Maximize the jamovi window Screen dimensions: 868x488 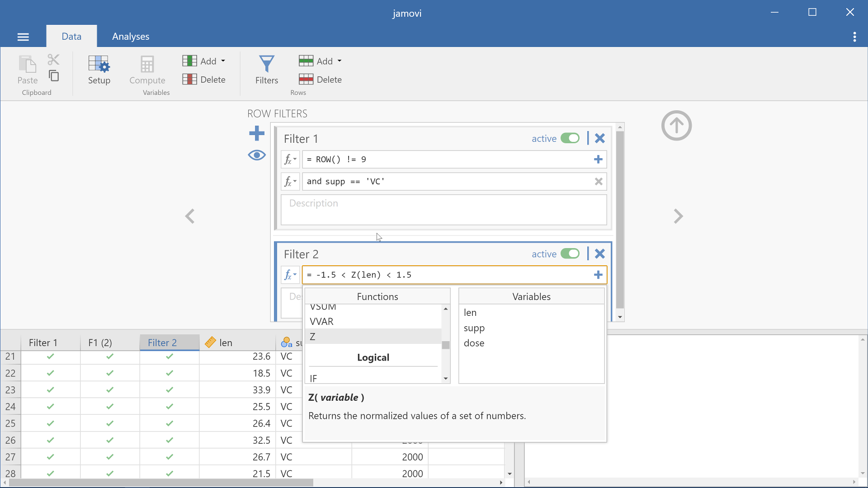pos(812,12)
